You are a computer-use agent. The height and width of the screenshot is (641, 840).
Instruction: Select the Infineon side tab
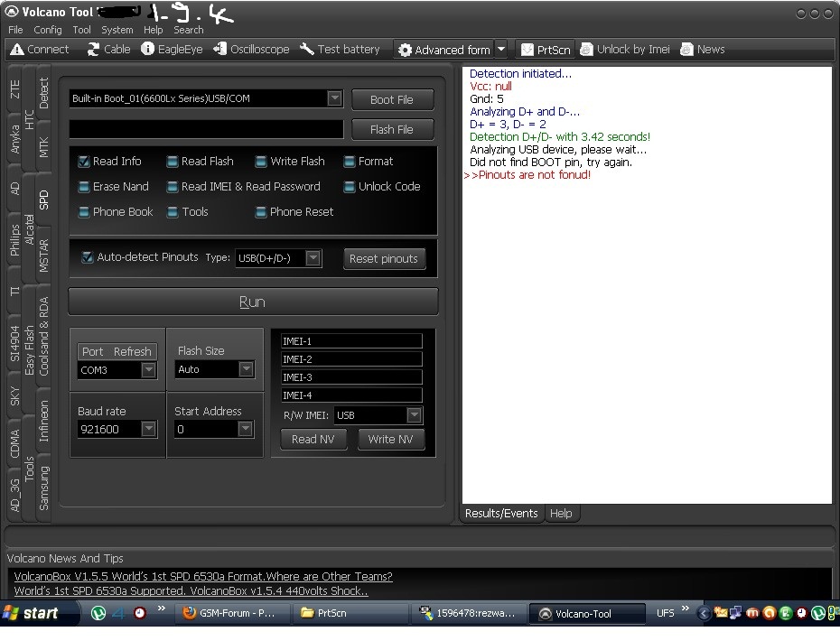(x=43, y=422)
